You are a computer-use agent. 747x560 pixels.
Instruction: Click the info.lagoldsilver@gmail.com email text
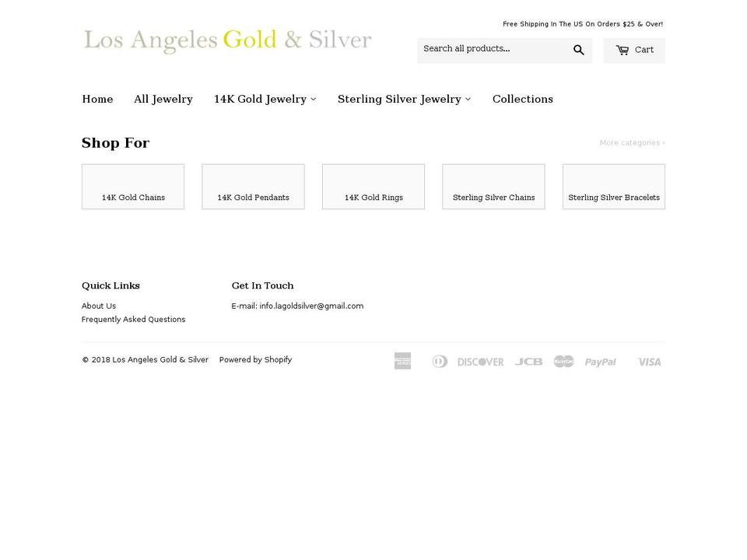pos(311,306)
